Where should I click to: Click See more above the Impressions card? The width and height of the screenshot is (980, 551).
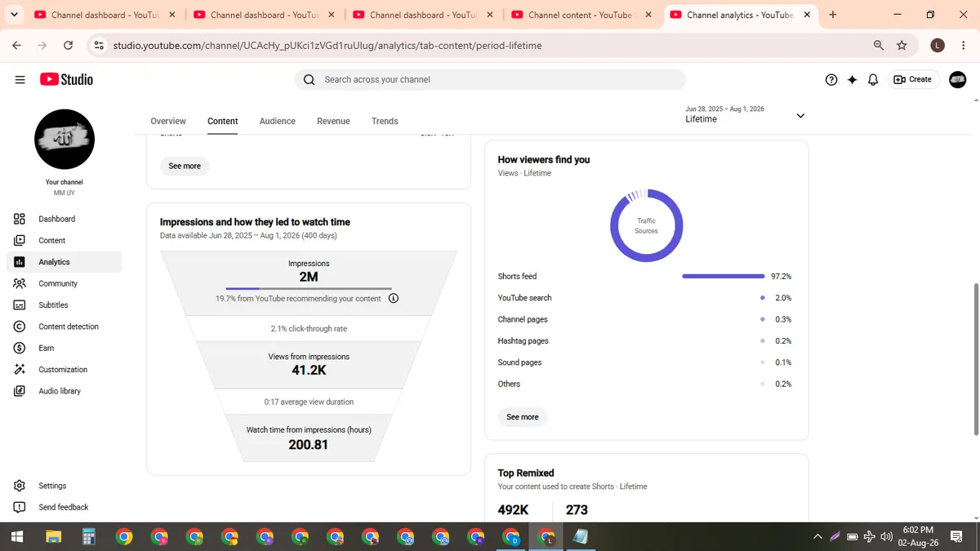point(185,166)
